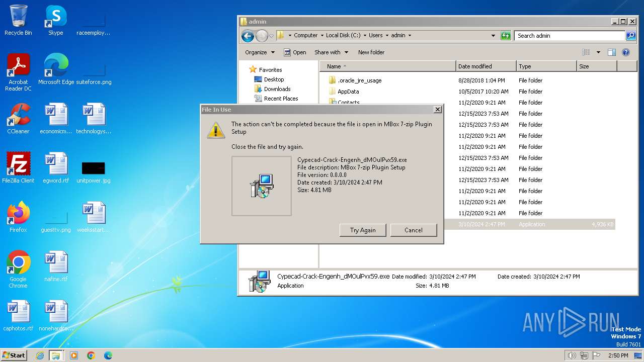Click the Back navigation arrow in Explorer
The width and height of the screenshot is (644, 362).
coord(247,36)
